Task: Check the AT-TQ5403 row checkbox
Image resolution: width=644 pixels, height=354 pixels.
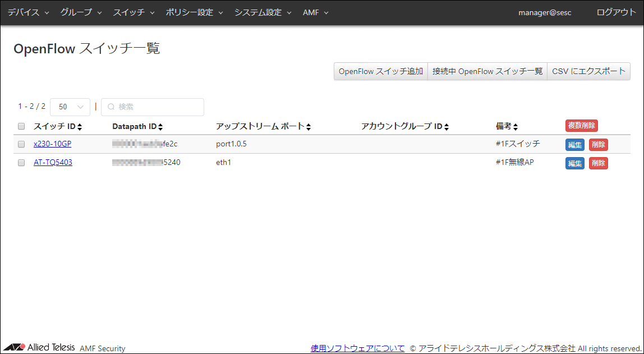Action: (21, 163)
